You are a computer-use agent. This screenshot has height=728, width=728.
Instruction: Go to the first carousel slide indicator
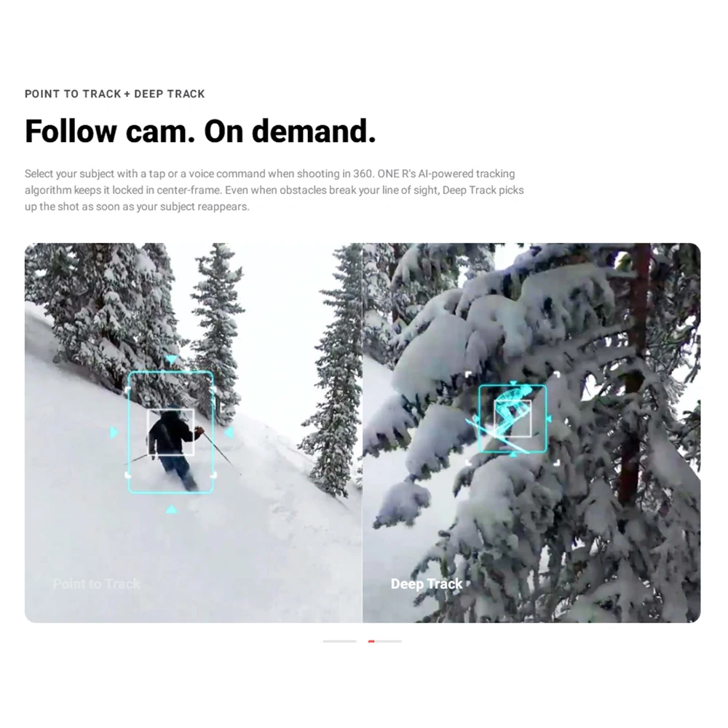[339, 641]
